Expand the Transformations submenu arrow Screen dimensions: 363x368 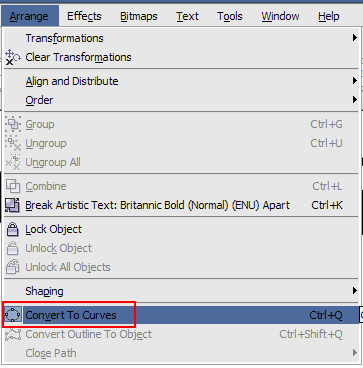point(355,38)
